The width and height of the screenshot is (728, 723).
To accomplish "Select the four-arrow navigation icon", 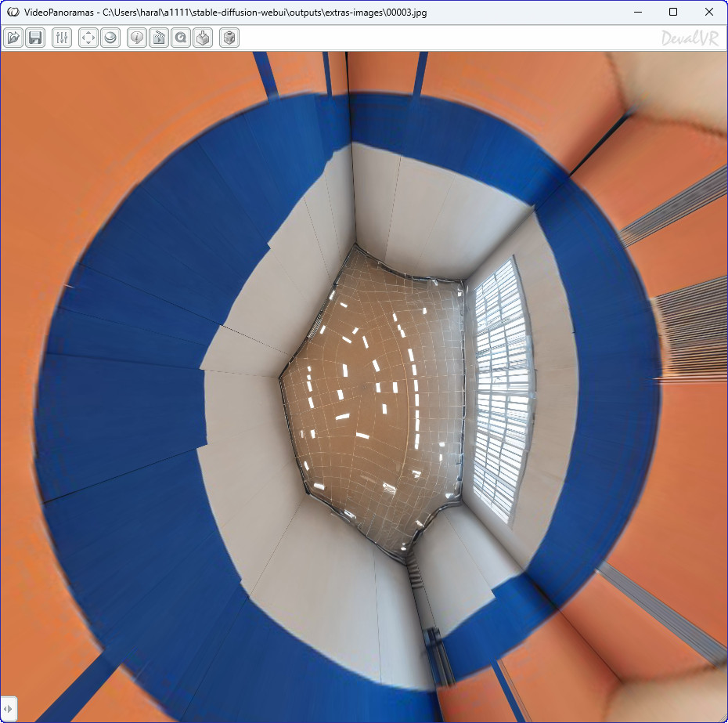I will 88,38.
